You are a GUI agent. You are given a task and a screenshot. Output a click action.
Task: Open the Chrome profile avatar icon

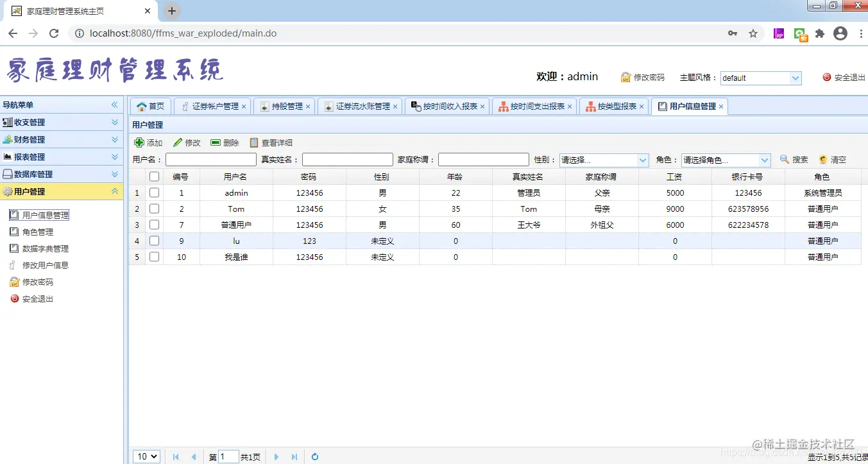[840, 33]
